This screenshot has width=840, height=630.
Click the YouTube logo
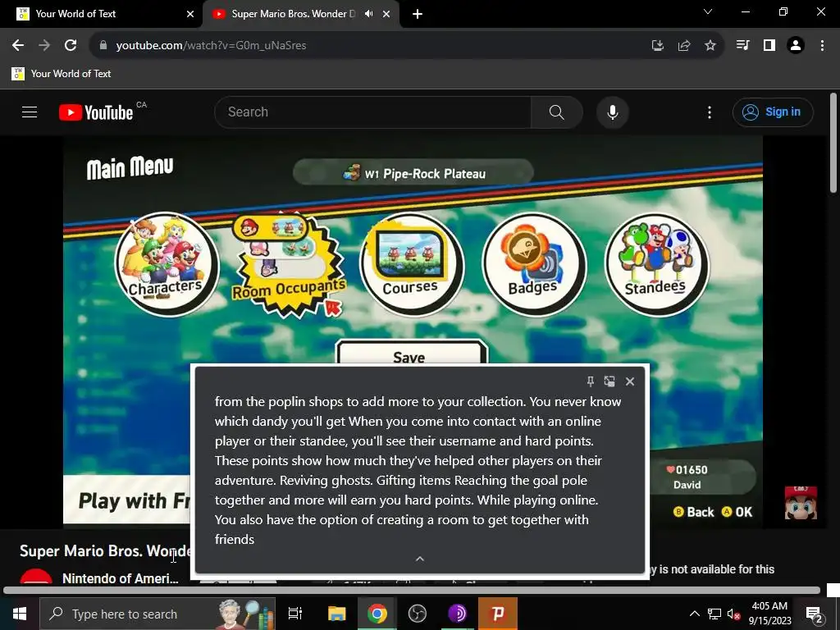(97, 112)
